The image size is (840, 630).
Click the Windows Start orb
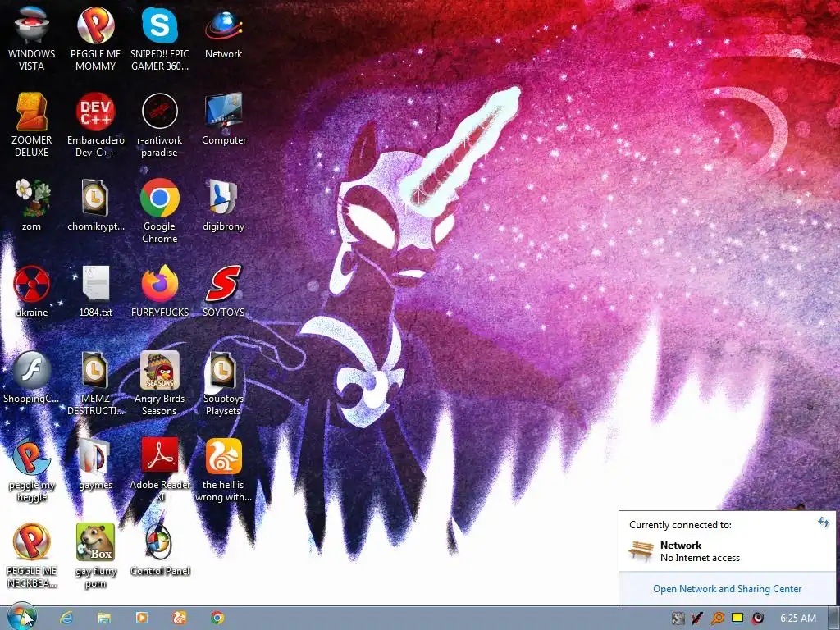pyautogui.click(x=22, y=617)
